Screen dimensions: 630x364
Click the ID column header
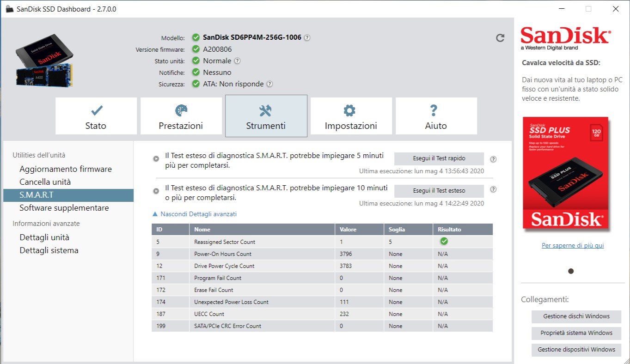[x=171, y=230]
